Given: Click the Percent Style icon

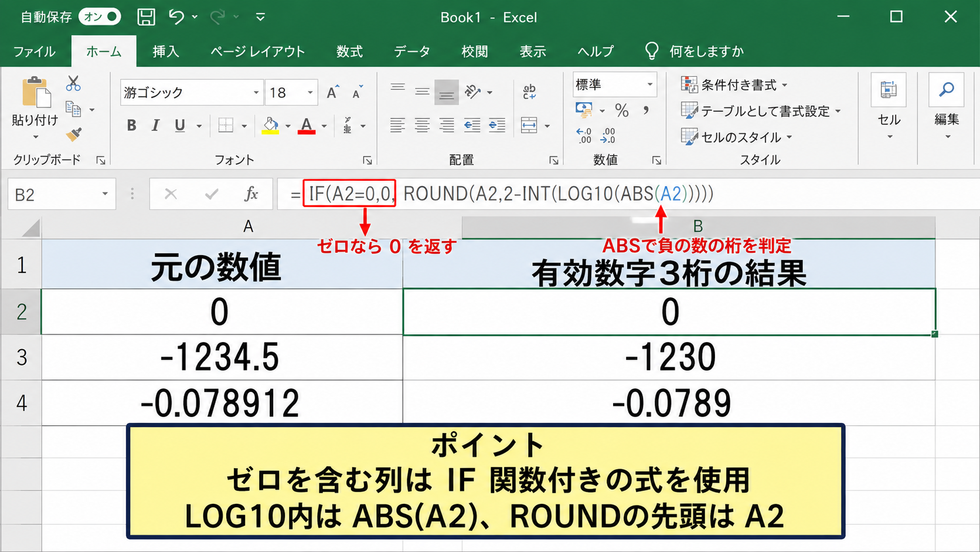Looking at the screenshot, I should pos(622,110).
